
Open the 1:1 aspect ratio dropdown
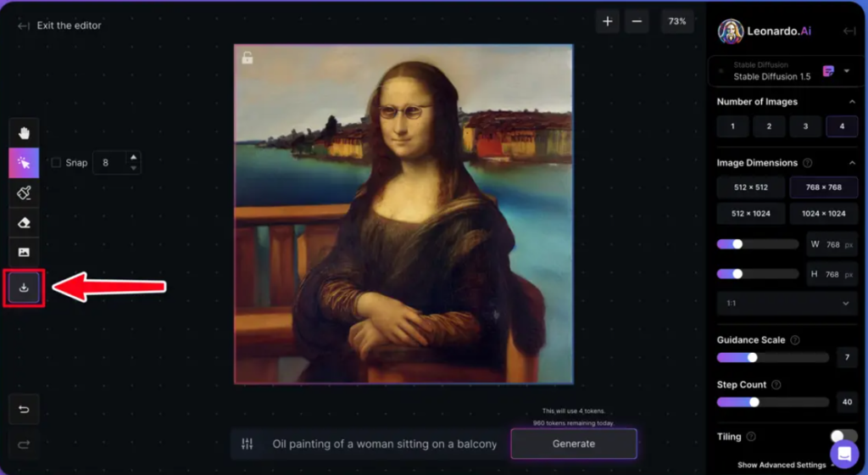(x=787, y=304)
